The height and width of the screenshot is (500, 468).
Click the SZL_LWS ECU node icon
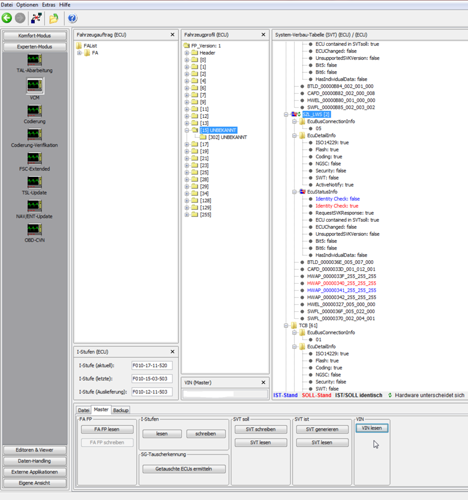[295, 114]
